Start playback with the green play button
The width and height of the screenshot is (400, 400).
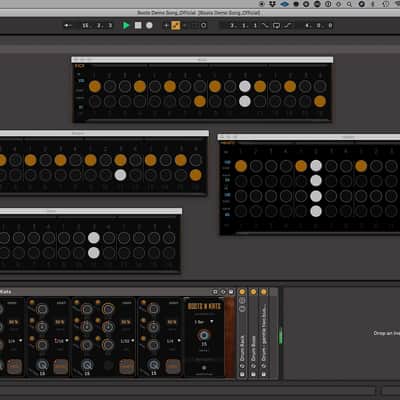[x=126, y=25]
